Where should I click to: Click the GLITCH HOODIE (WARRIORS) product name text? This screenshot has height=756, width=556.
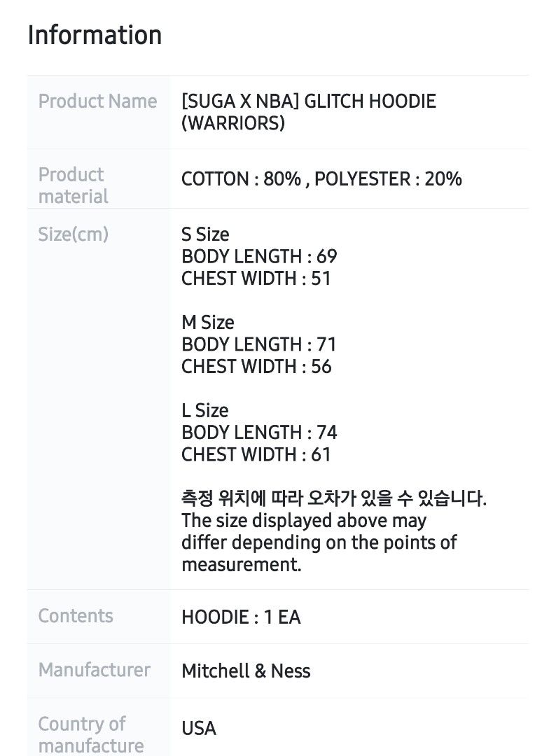[308, 112]
